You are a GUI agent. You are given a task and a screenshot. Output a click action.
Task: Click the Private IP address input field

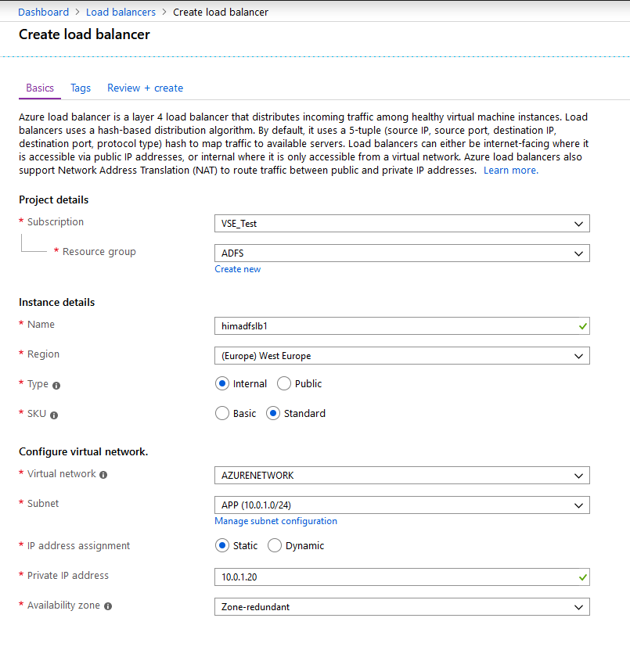(401, 577)
